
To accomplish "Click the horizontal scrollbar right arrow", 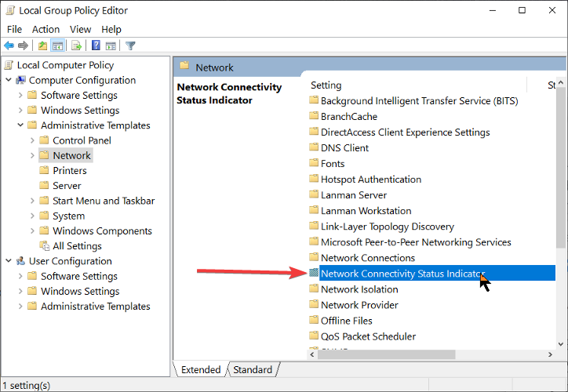I will tap(550, 354).
